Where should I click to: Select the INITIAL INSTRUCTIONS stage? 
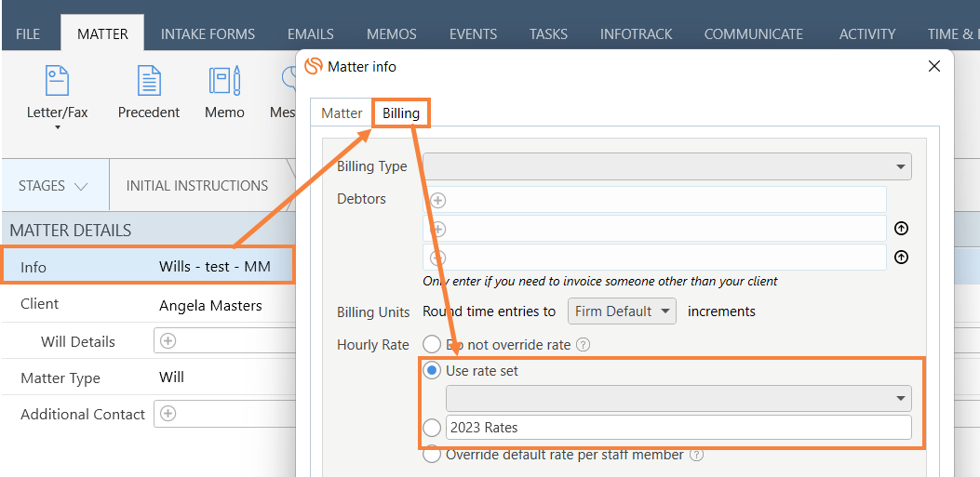tap(197, 185)
